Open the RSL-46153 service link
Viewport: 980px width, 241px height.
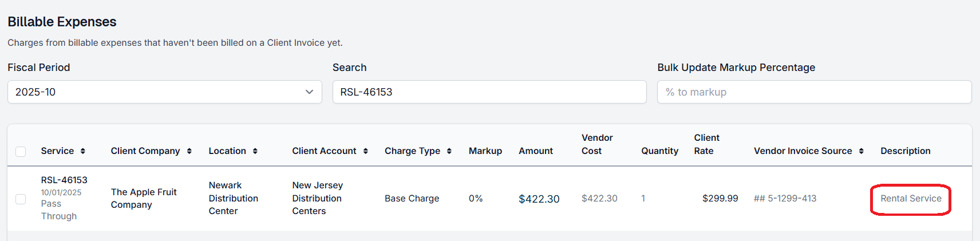64,180
